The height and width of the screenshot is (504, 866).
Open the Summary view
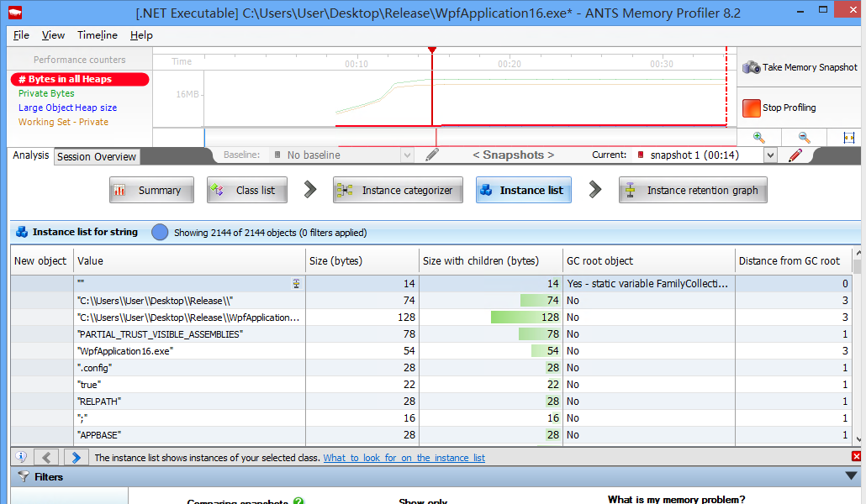151,190
